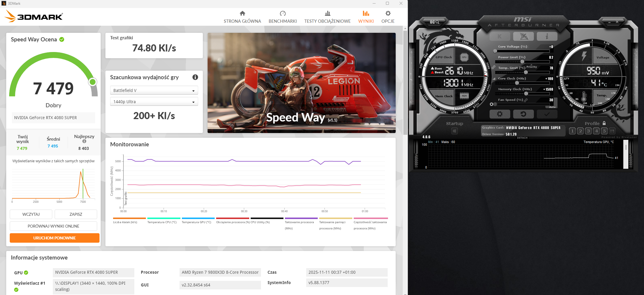The image size is (644, 295).
Task: Click the Speed Way benchmark thumbnail image
Action: coord(301,83)
